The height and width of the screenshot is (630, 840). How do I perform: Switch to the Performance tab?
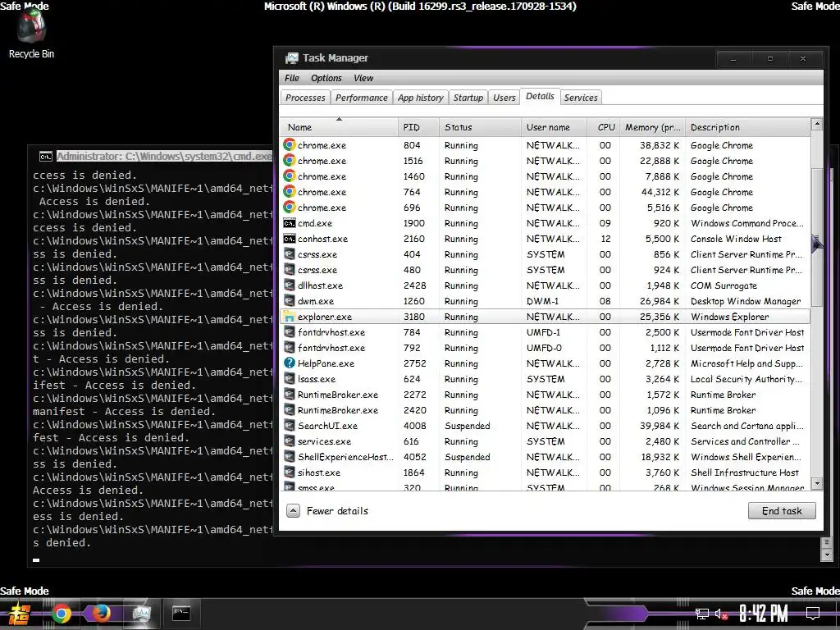point(362,98)
